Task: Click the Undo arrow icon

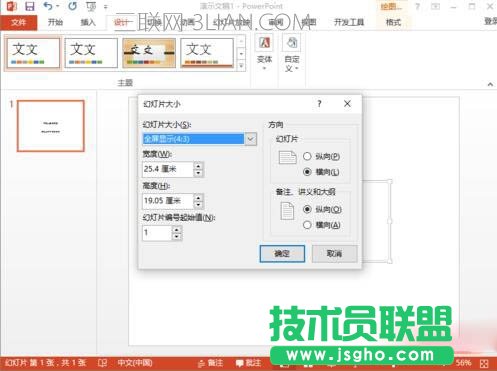Action: [48, 6]
